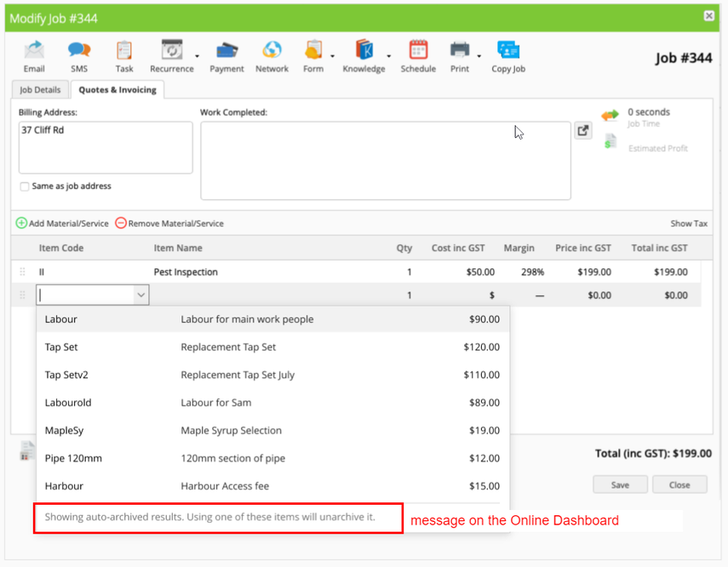This screenshot has height=567, width=728.
Task: Click the Margin column header
Action: tap(519, 248)
